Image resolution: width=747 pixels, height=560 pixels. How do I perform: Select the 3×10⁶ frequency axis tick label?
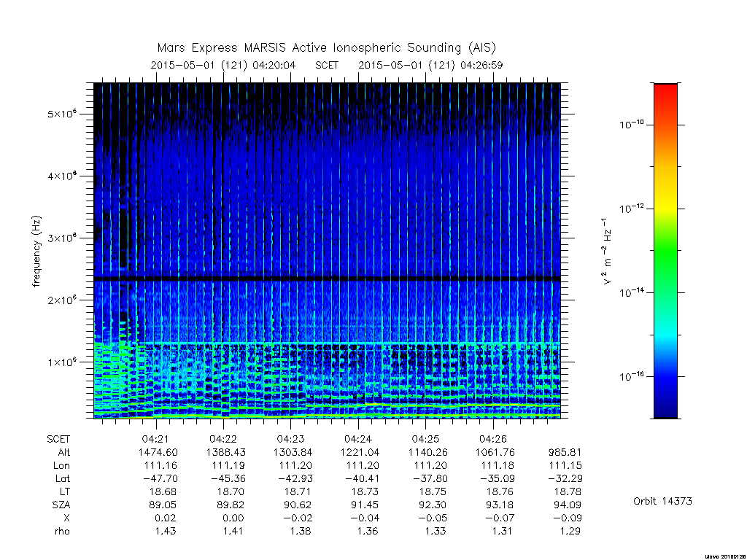click(x=62, y=238)
